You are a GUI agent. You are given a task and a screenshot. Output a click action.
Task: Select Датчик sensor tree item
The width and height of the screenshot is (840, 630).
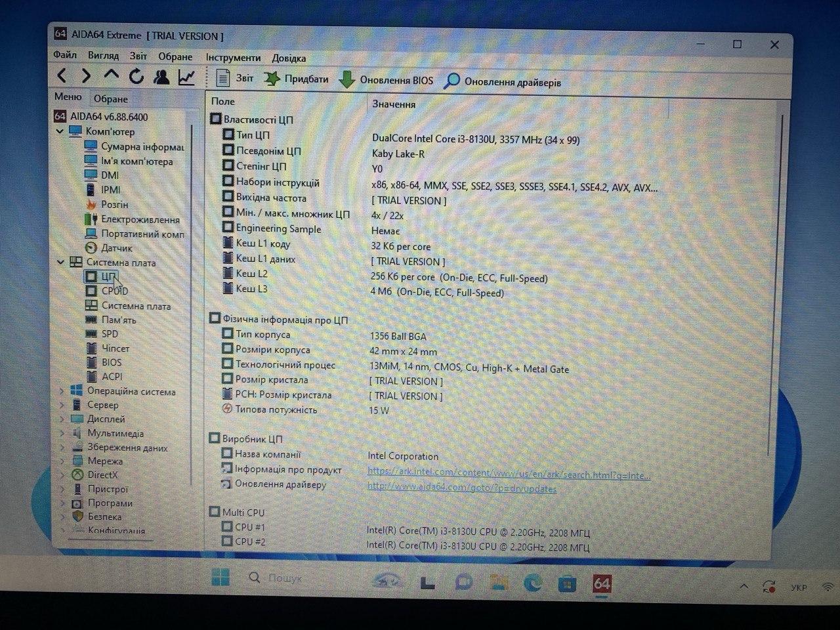108,248
